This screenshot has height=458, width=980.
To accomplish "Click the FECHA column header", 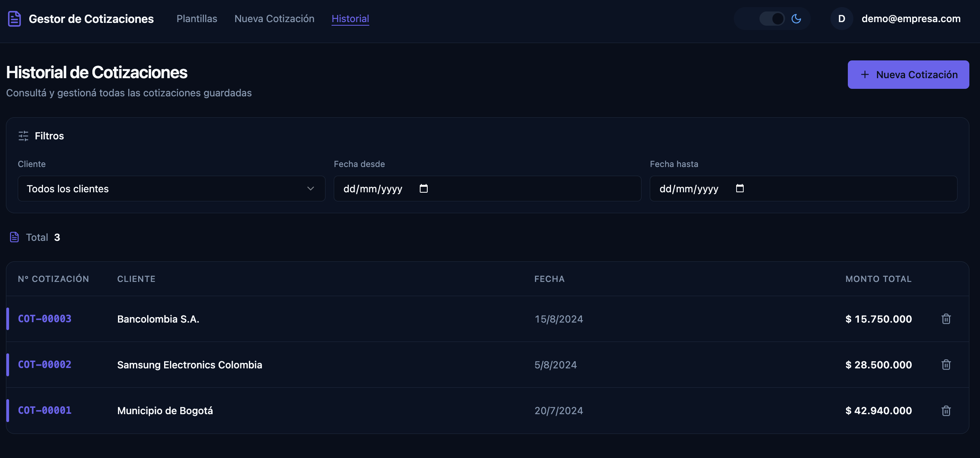I will 549,279.
